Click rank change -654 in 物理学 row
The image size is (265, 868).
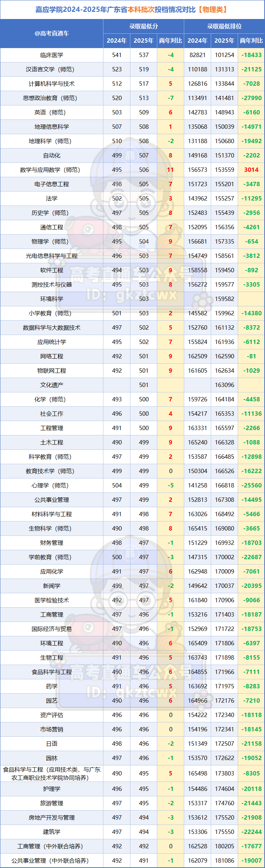(251, 241)
